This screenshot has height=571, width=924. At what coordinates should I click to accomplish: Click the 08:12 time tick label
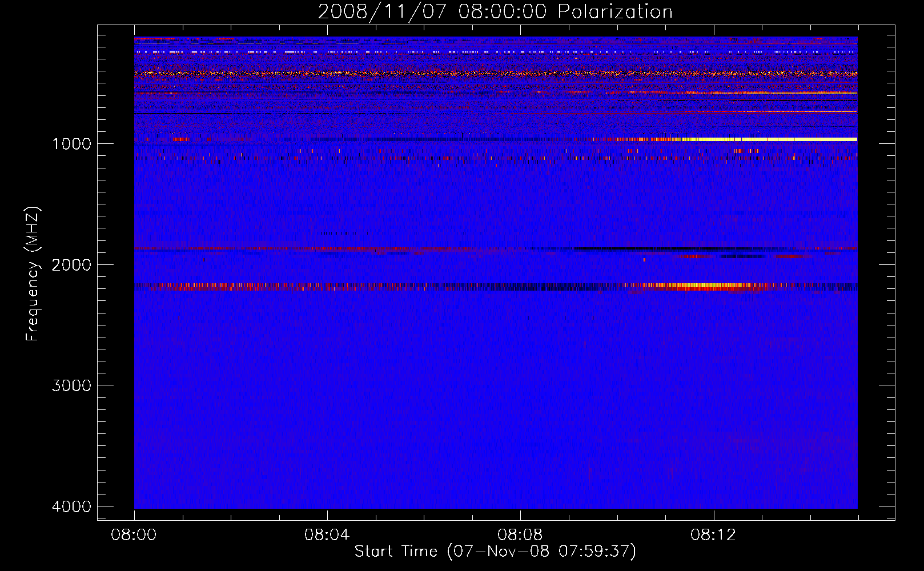point(713,535)
